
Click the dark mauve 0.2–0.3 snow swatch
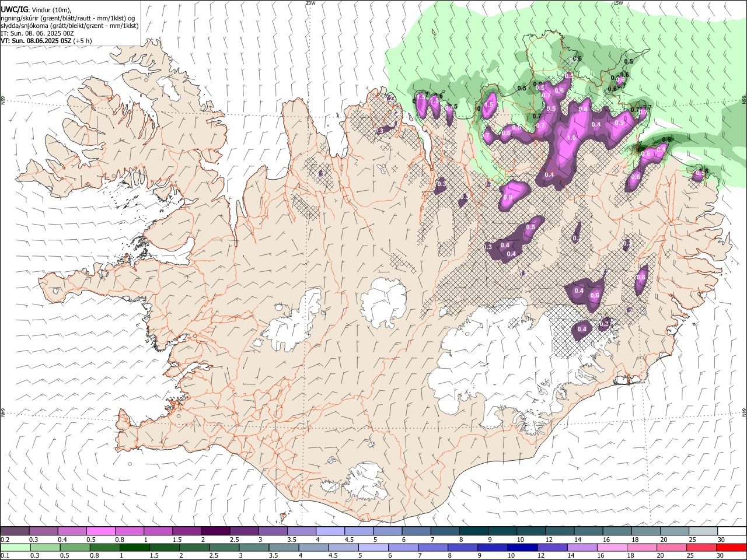tap(15, 531)
